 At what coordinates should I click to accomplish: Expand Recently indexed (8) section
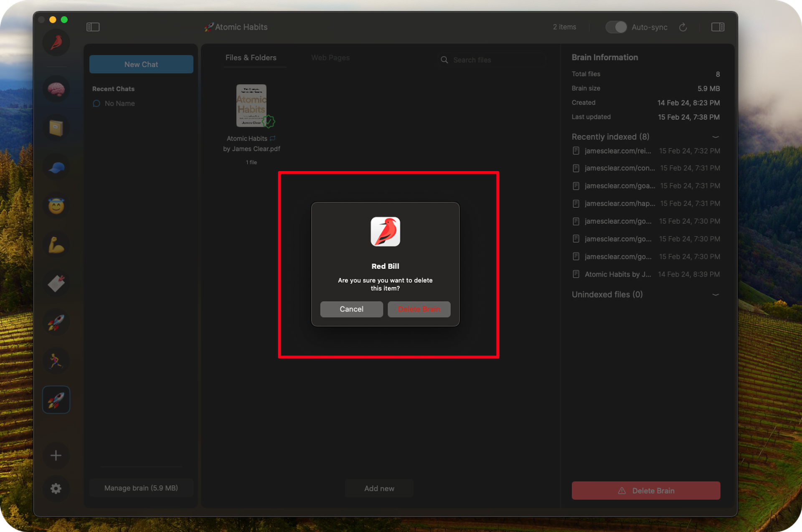[716, 137]
